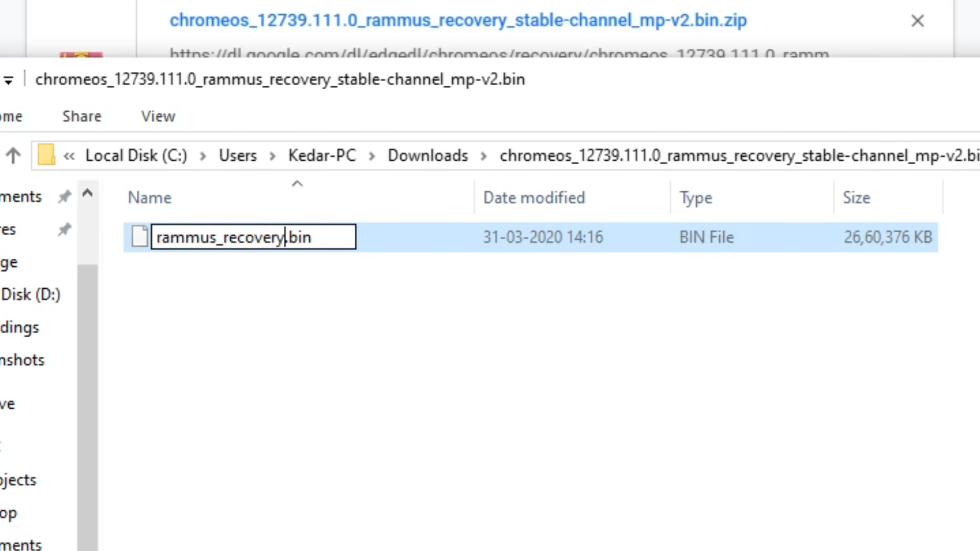Viewport: 980px width, 551px height.
Task: Navigate to Kedar-PC in breadcrumb
Action: 322,155
